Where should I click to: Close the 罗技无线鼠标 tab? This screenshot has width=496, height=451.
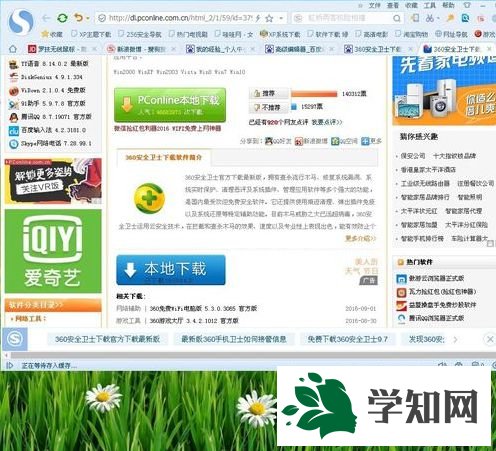tap(95, 49)
